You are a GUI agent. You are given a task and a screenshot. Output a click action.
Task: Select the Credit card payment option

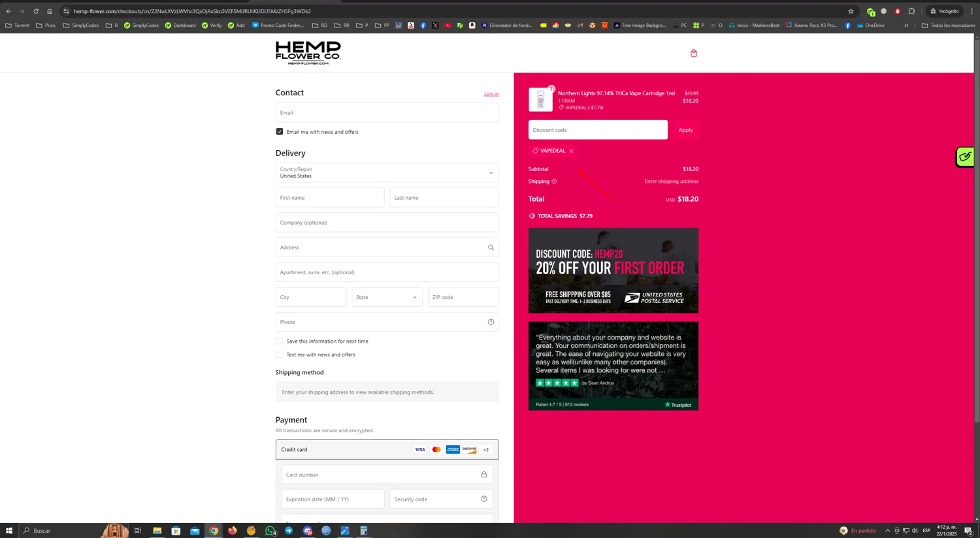(x=387, y=449)
